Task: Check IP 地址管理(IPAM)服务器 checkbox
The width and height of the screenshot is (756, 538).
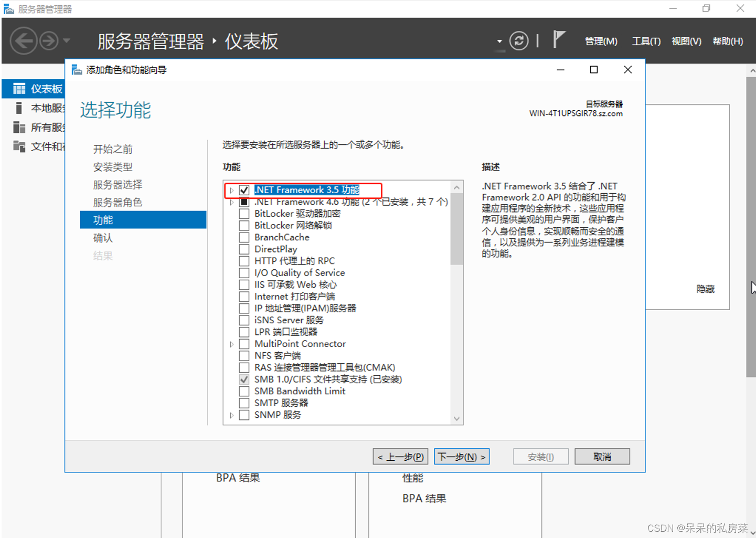Action: 244,308
